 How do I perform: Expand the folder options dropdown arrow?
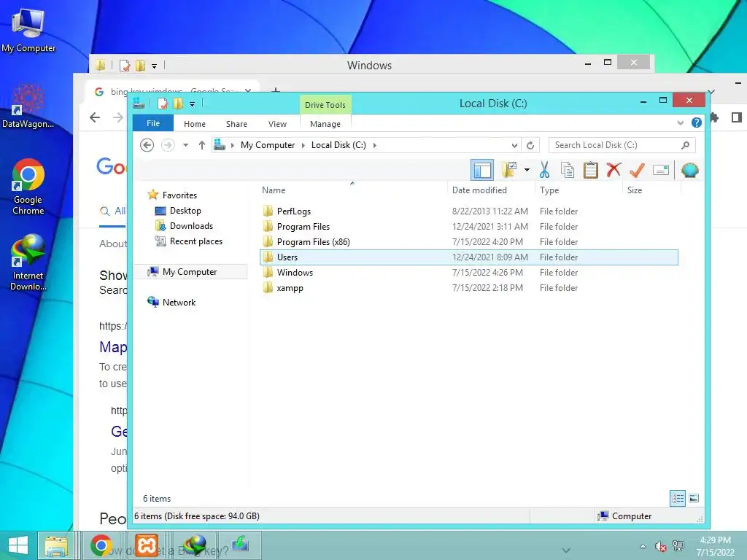pyautogui.click(x=527, y=170)
